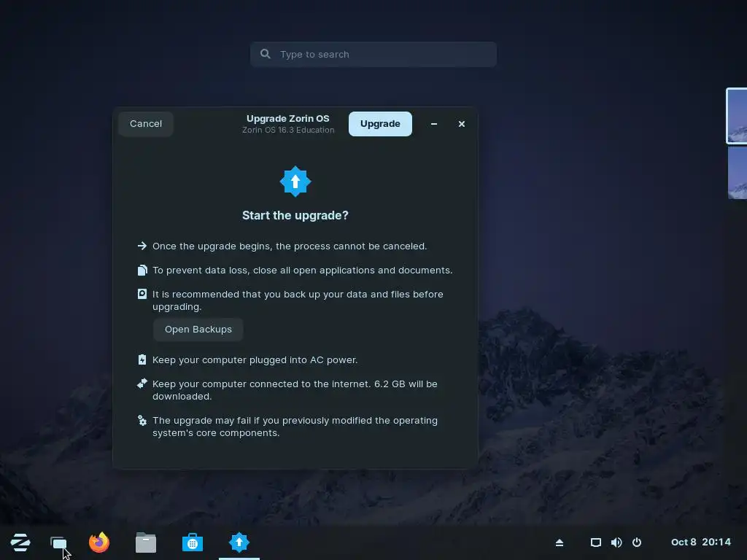
Task: Click the eject media tray icon
Action: tap(560, 542)
